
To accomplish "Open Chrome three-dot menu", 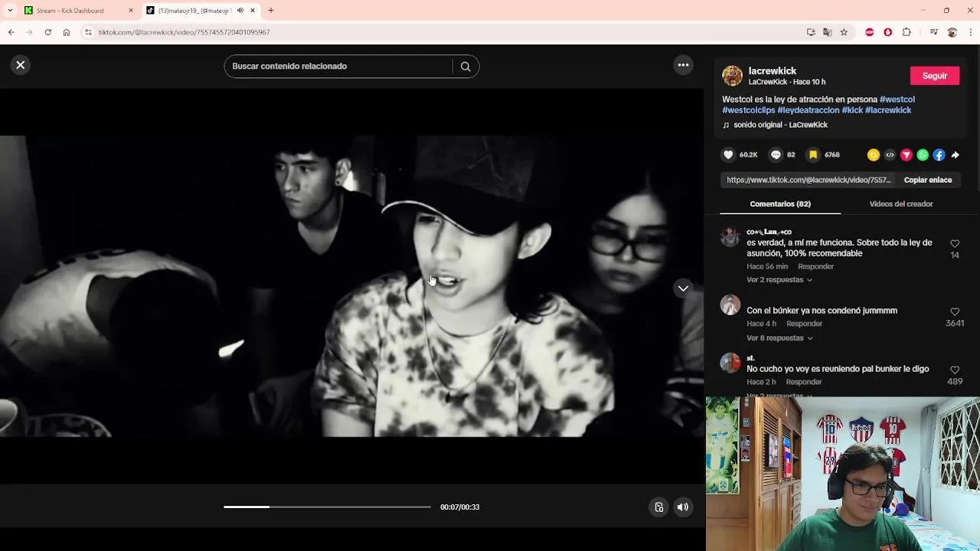I will pyautogui.click(x=971, y=32).
